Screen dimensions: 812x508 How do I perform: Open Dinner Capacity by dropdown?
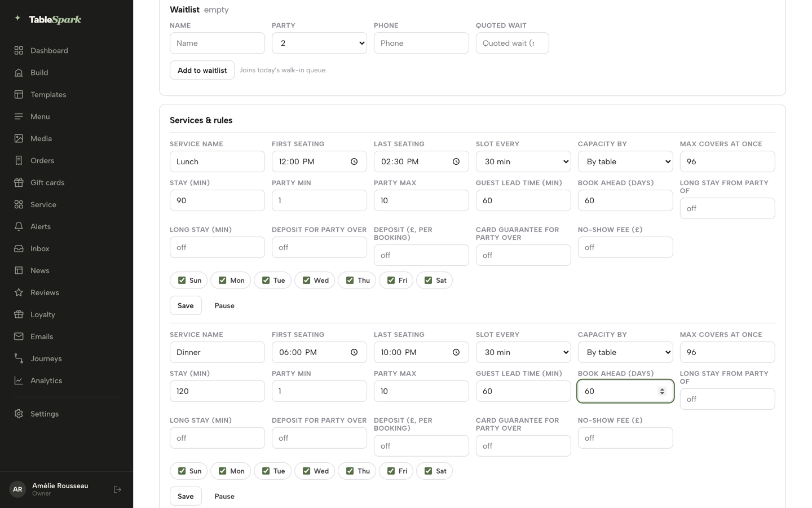tap(625, 352)
